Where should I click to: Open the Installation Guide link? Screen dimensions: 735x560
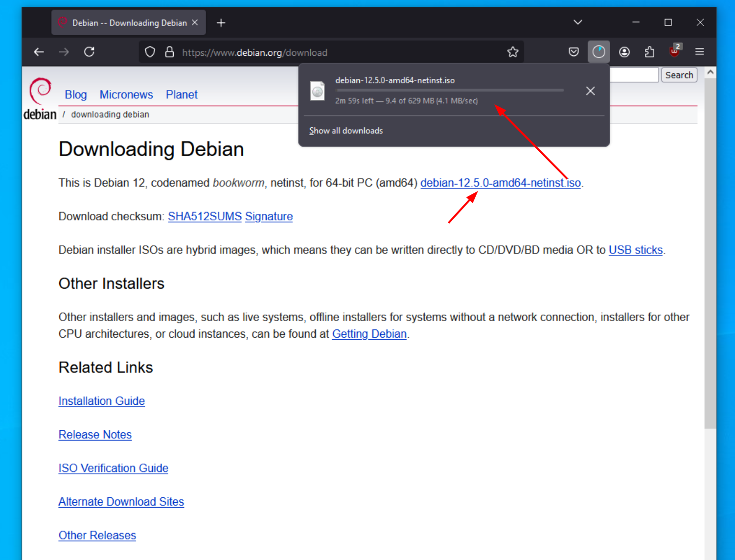102,401
